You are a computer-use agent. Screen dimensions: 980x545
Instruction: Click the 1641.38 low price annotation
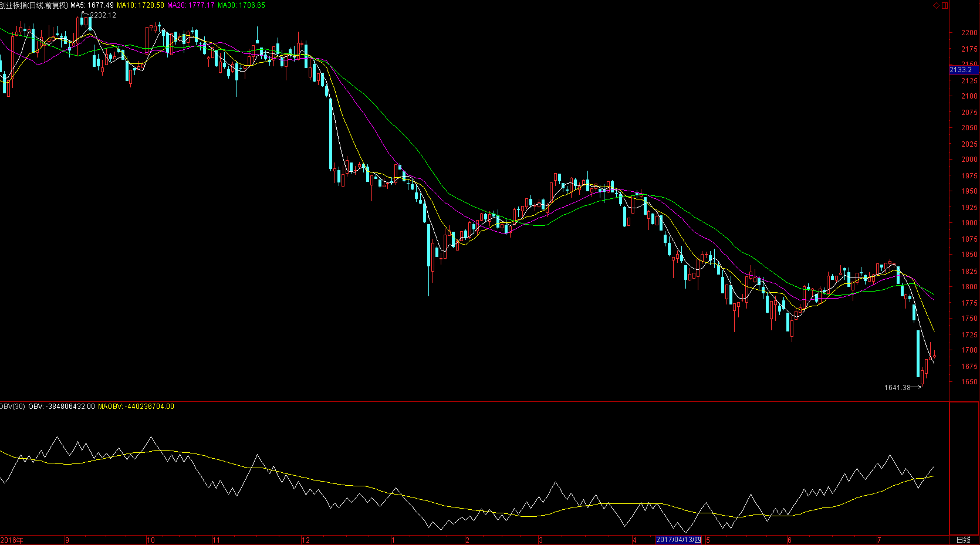pos(897,388)
